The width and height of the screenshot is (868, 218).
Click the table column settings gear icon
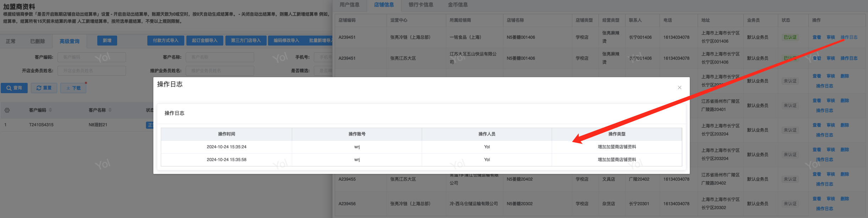pyautogui.click(x=7, y=110)
